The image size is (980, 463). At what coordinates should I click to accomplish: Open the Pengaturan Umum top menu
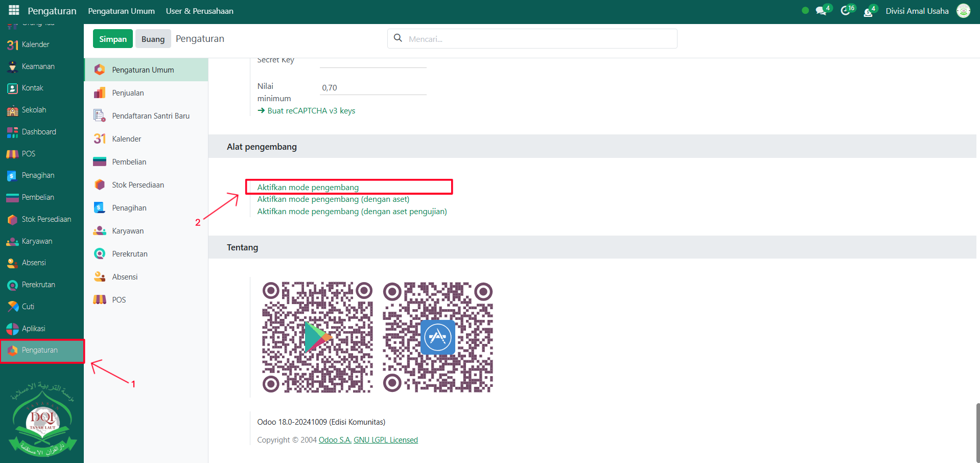(121, 11)
